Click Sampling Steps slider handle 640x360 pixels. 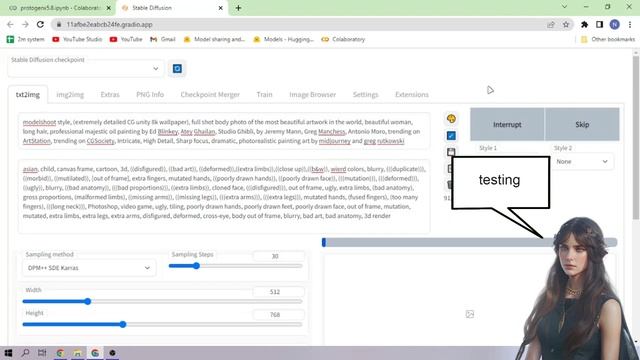(x=196, y=266)
